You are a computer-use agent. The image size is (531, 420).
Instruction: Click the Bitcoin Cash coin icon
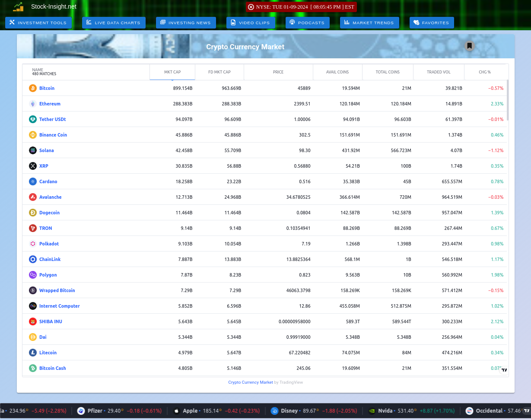click(x=33, y=368)
